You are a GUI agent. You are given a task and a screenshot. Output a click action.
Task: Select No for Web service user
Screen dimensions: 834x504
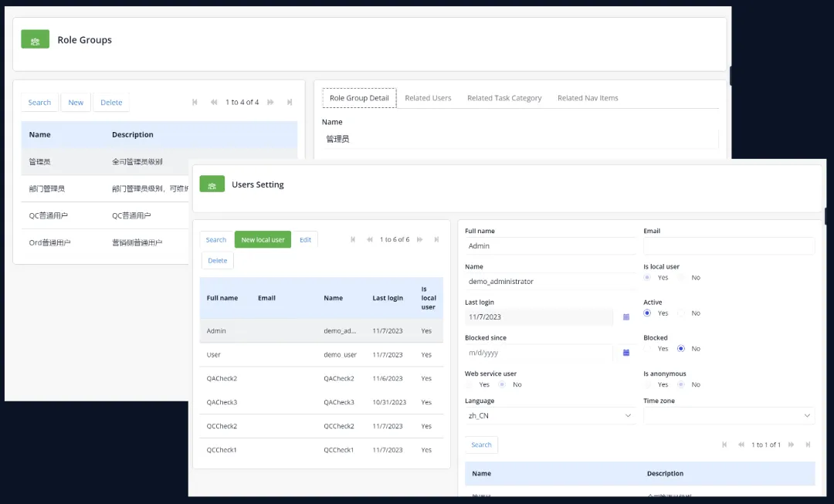(x=502, y=384)
